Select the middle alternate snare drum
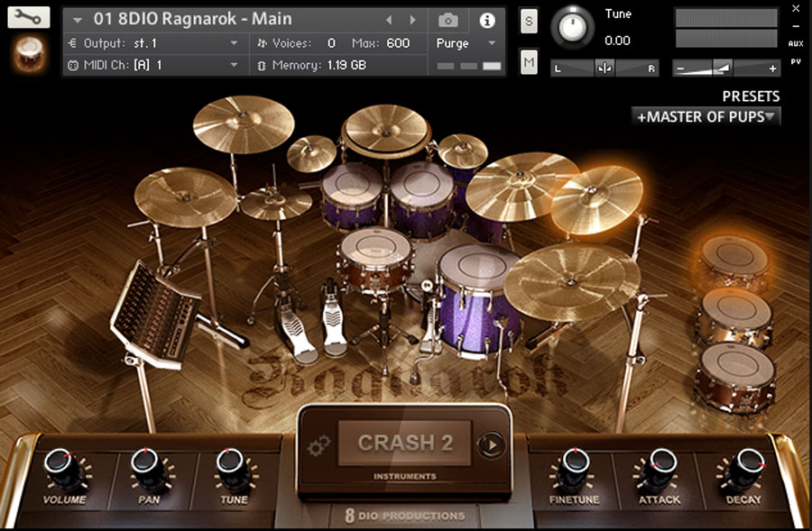Screen dimensions: 812x531 [x=734, y=316]
